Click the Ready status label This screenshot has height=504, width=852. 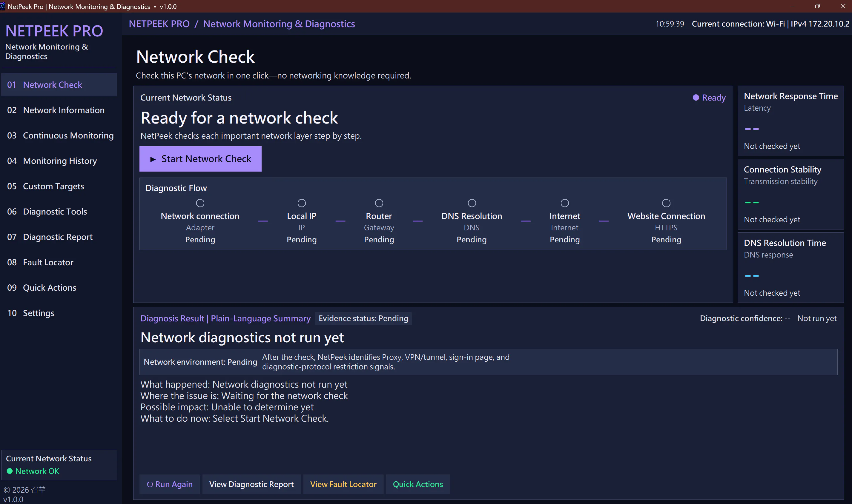[x=714, y=98]
